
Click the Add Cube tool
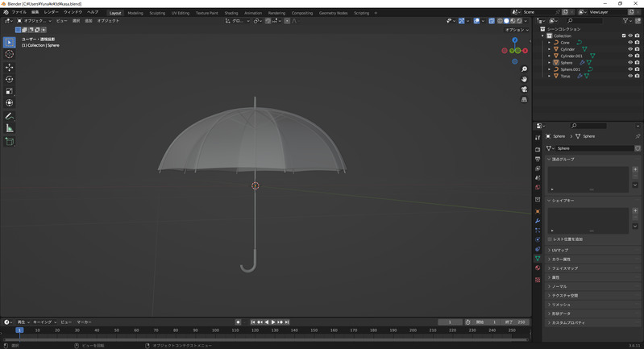coord(10,142)
